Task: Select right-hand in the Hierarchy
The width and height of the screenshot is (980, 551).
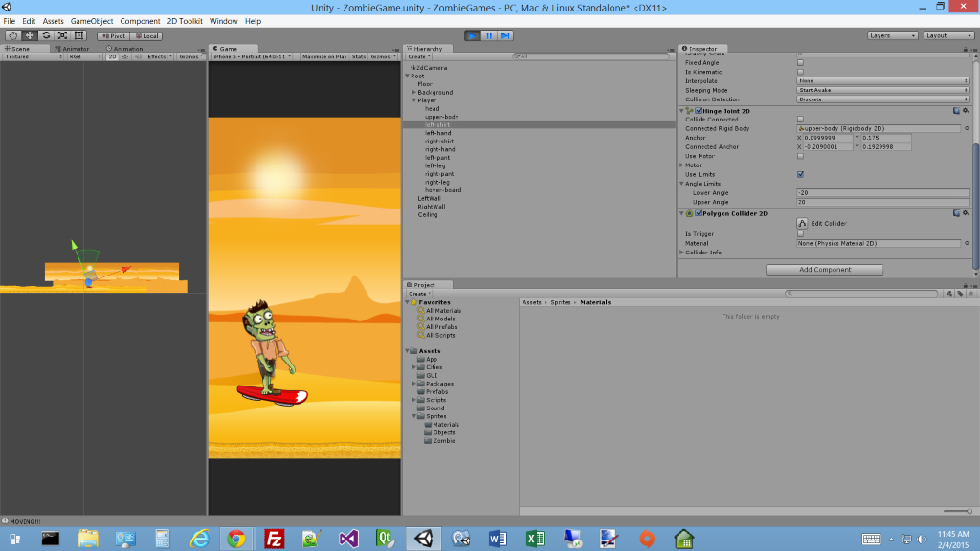Action: tap(440, 149)
